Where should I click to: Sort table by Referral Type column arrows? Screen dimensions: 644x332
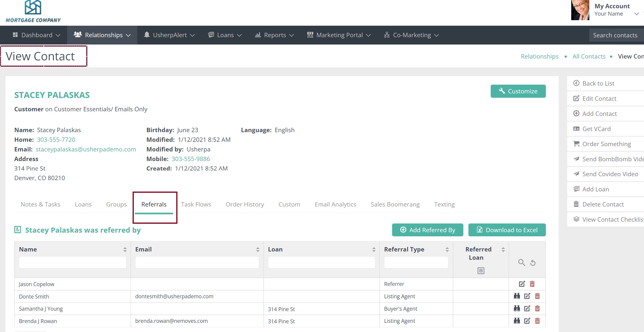[x=447, y=249]
